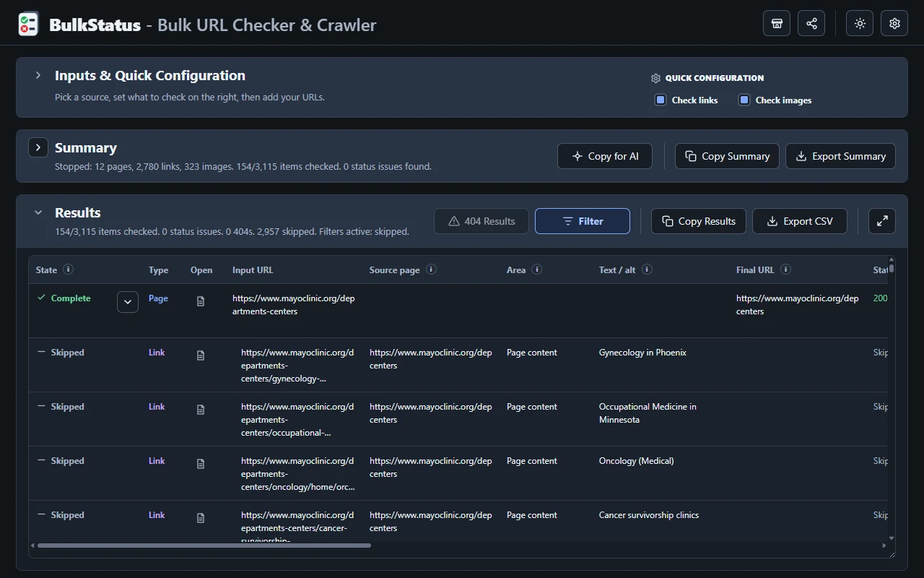Click the 404 Results button
Viewport: 924px width, 578px height.
point(481,221)
